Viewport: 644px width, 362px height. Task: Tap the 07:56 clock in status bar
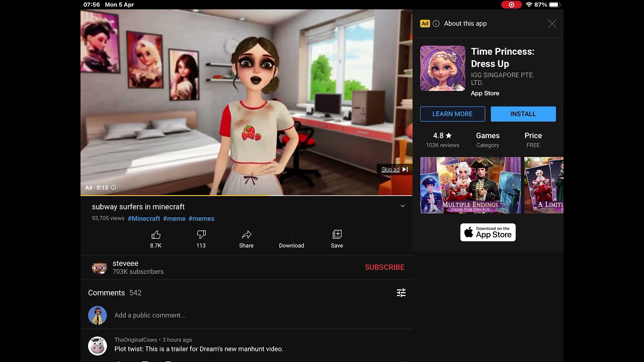pos(91,5)
